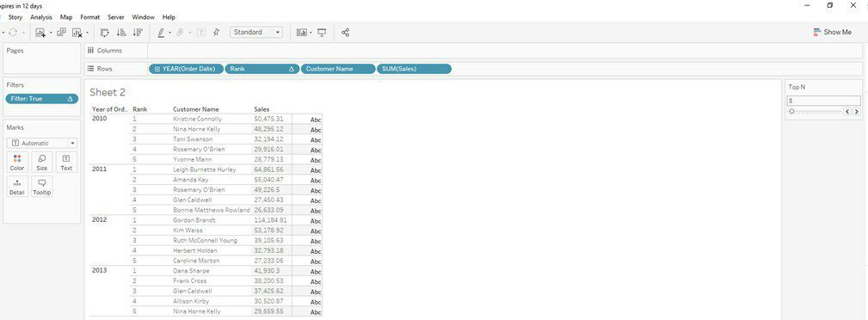The width and height of the screenshot is (868, 320).
Task: Expand the YEAR(Order Date) plus icon
Action: point(157,69)
